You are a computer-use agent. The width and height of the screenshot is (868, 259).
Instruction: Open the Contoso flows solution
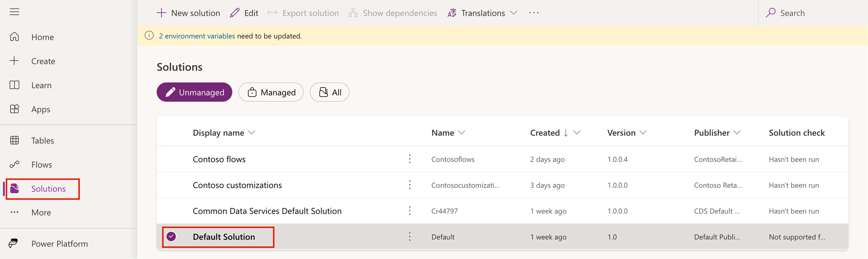219,159
